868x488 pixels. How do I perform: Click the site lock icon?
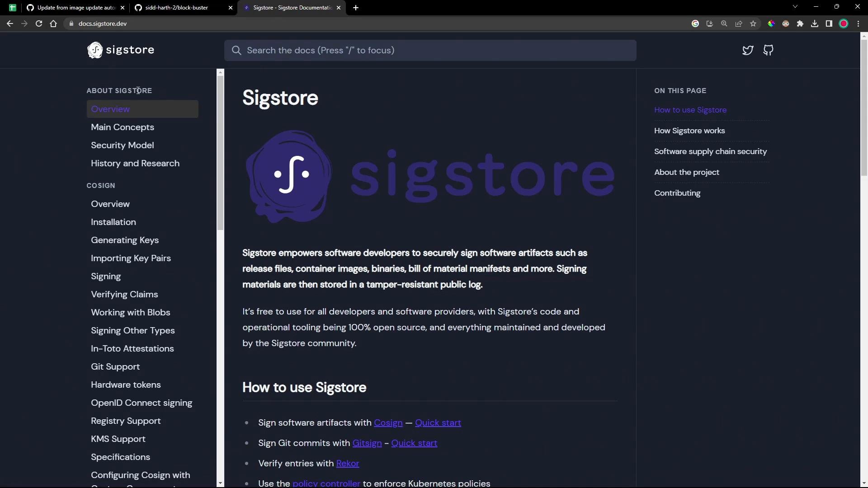[x=71, y=23]
